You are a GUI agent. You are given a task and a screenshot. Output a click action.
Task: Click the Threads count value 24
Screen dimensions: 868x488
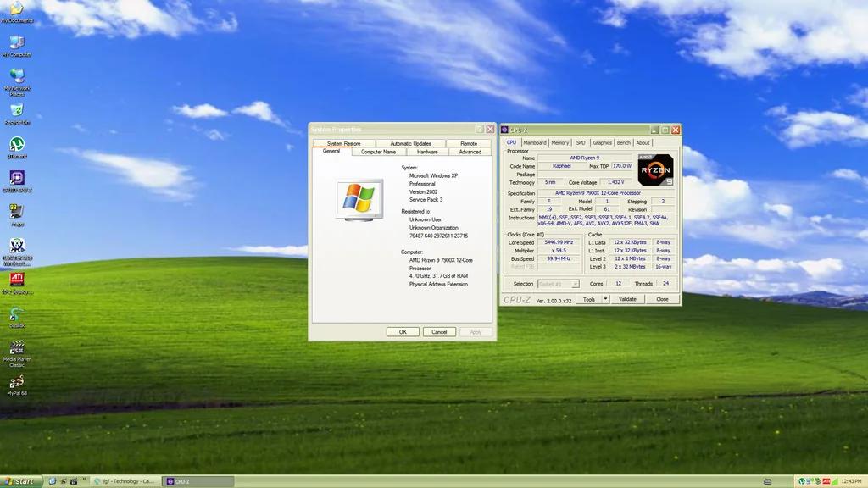[x=666, y=283]
